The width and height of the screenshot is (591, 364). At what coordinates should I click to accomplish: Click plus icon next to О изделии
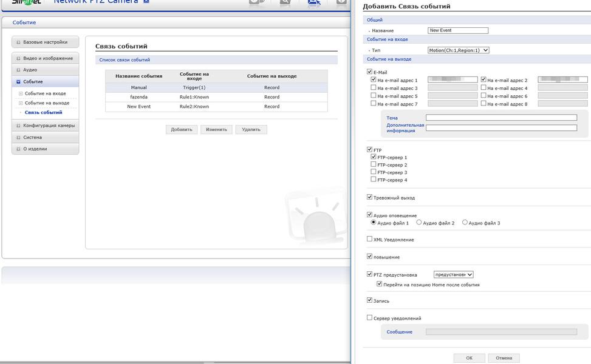click(x=18, y=149)
